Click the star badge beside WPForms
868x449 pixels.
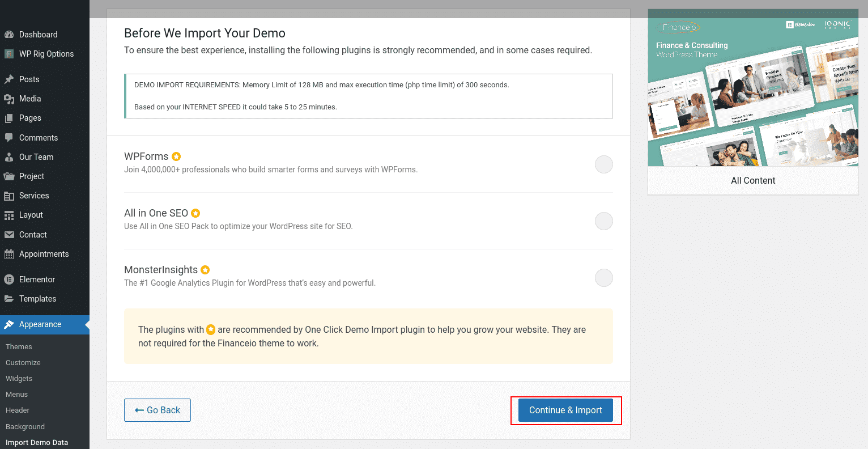pyautogui.click(x=176, y=156)
